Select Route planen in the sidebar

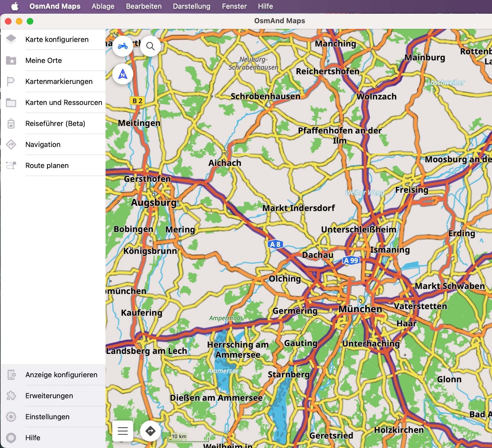point(53,165)
